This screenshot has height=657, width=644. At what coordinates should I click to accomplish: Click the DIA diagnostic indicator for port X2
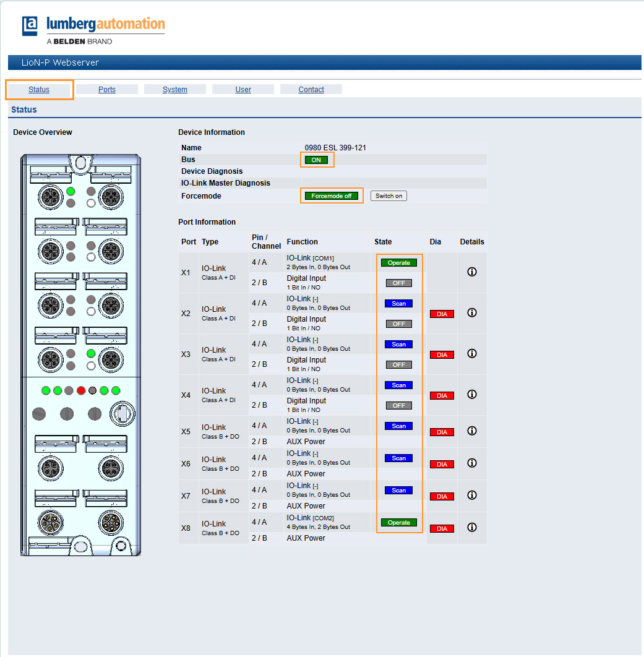pyautogui.click(x=441, y=314)
